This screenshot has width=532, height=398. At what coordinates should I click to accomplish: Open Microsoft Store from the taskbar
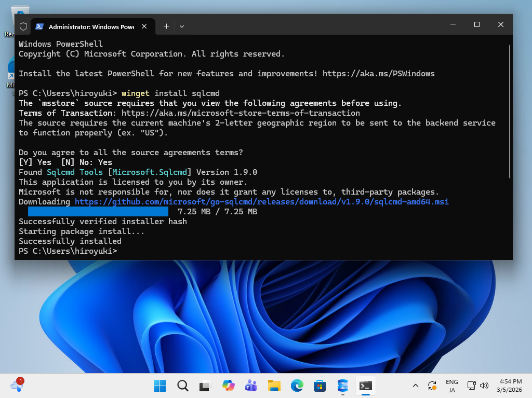tap(320, 386)
